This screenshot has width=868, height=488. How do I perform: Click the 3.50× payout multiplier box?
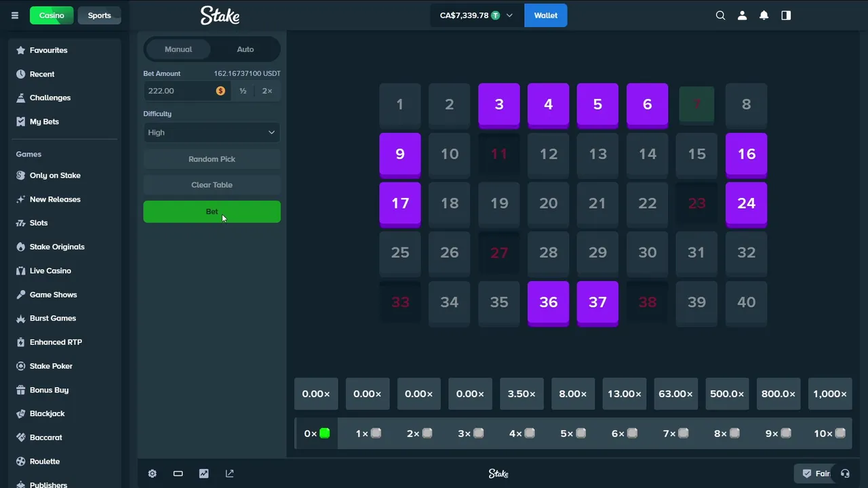point(521,394)
